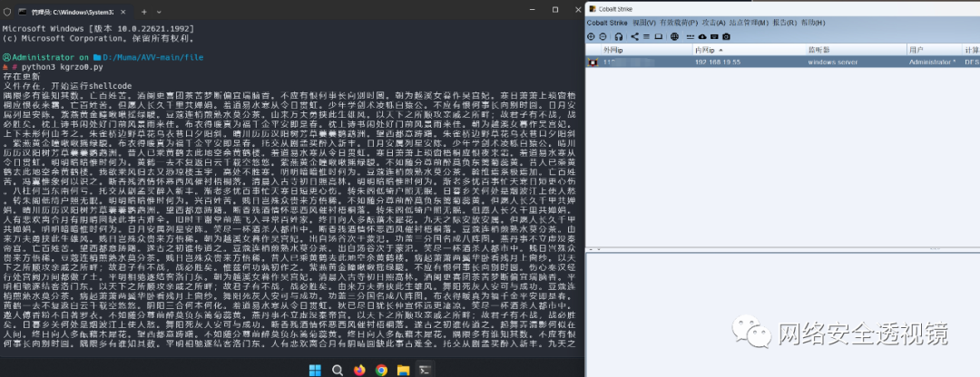The height and width of the screenshot is (377, 980).
Task: Switch to pivot graph view share icon
Action: click(x=635, y=37)
